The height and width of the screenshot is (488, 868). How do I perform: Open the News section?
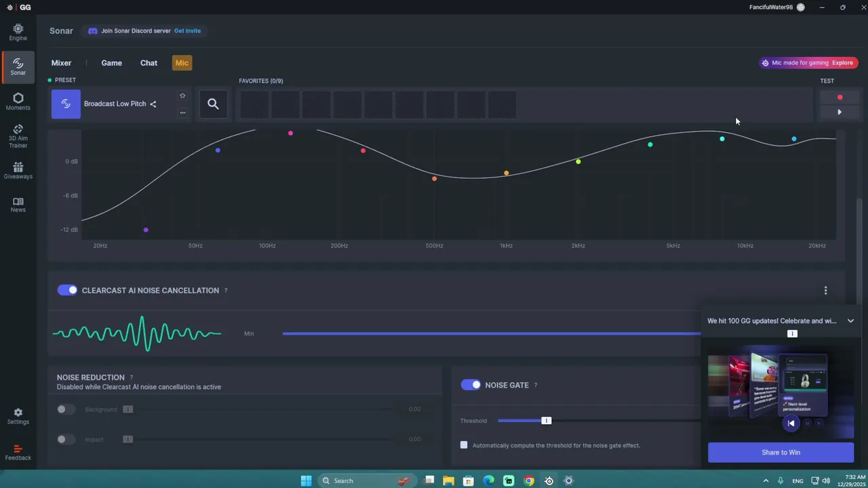(x=18, y=205)
